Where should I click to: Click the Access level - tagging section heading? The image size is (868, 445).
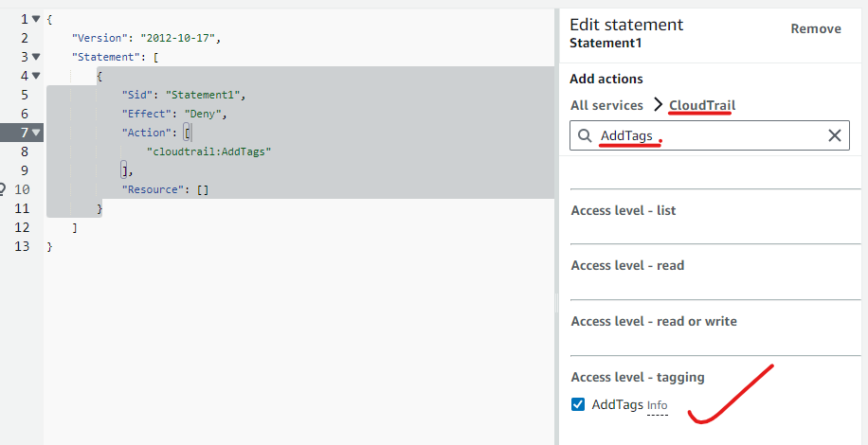tap(637, 377)
